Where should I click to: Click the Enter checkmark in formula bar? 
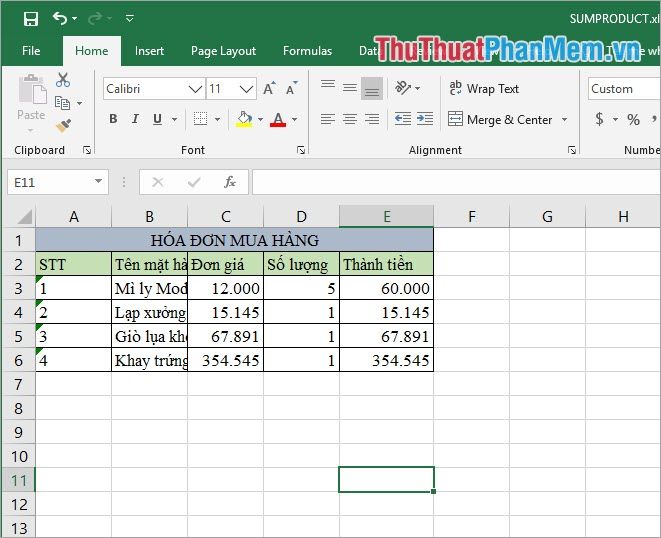pyautogui.click(x=194, y=182)
